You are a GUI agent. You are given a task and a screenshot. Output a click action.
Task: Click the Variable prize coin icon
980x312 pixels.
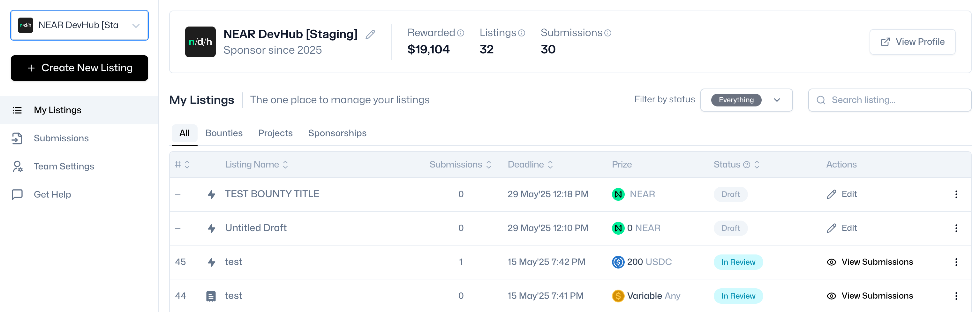618,296
